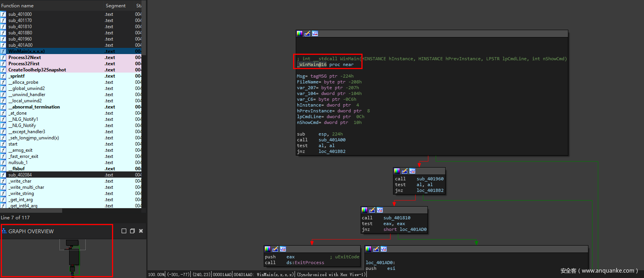Click group-nodes icon on sub_401960 call block

point(412,171)
